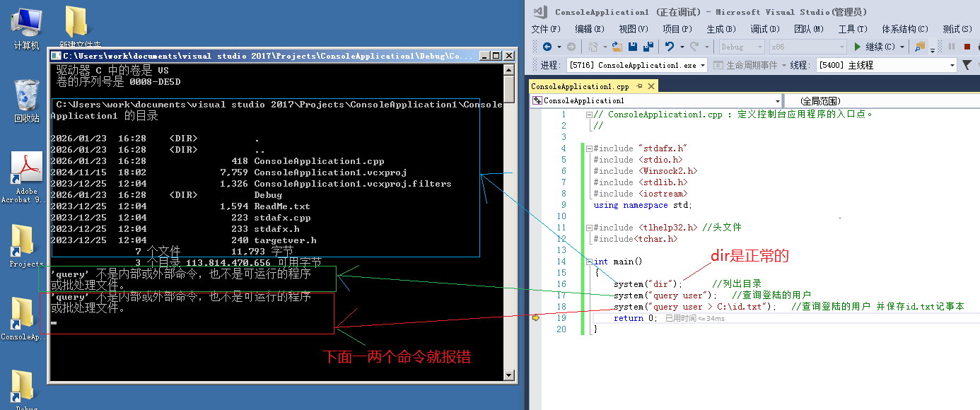
Task: Open the Continue button dropdown arrow
Action: click(x=902, y=47)
